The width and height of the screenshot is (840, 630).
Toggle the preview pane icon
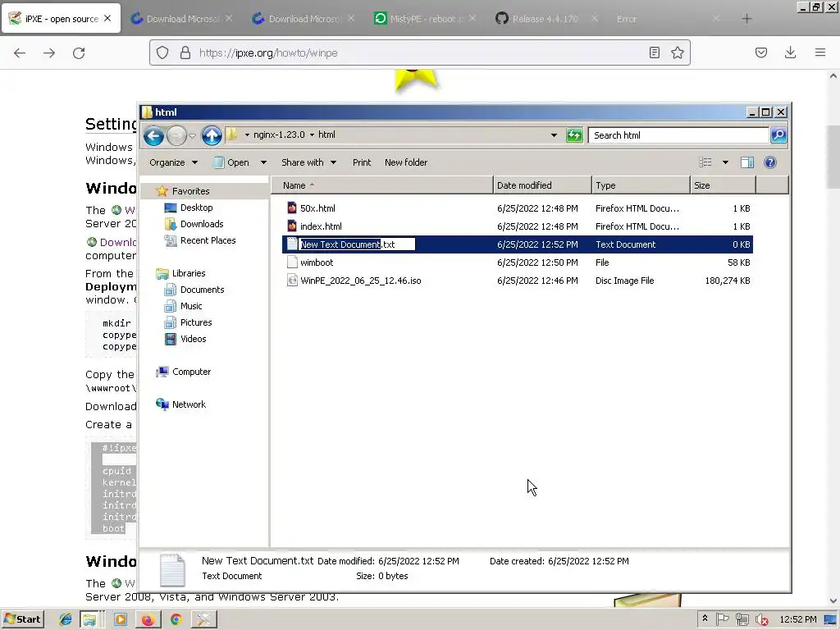(746, 162)
